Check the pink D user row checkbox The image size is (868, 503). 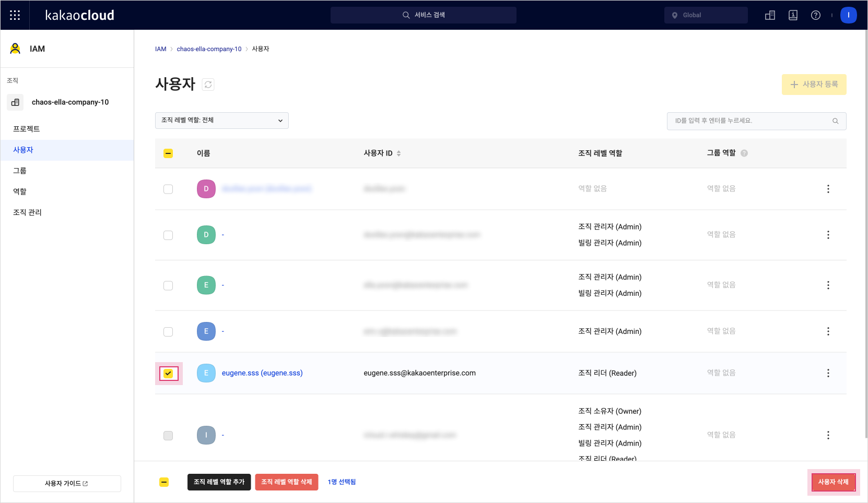point(168,189)
